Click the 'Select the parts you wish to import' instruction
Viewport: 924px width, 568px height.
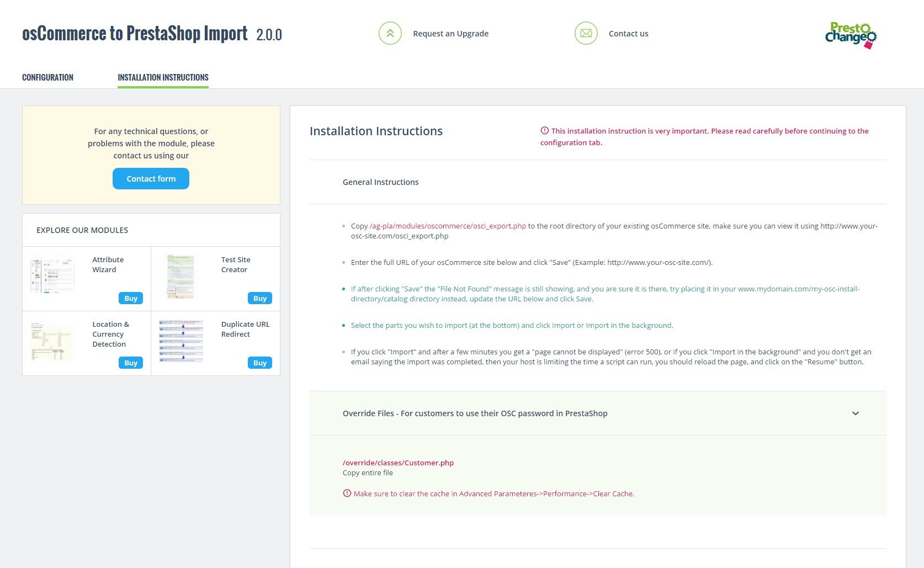coord(512,325)
